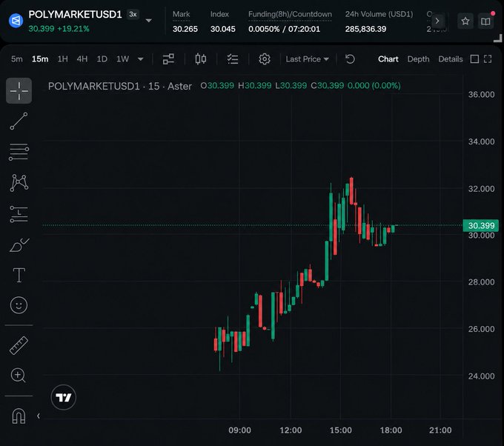Click the 36.000 price axis label

[481, 95]
